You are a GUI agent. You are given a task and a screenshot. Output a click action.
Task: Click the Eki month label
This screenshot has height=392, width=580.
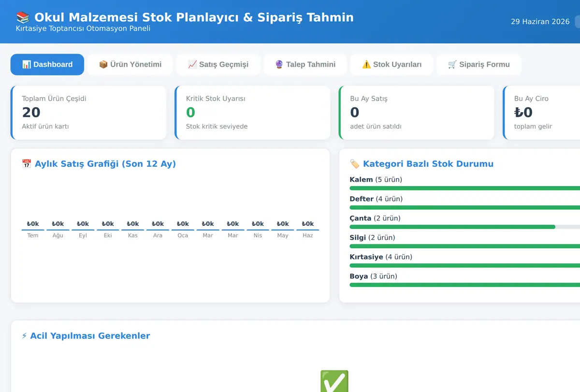pyautogui.click(x=108, y=235)
